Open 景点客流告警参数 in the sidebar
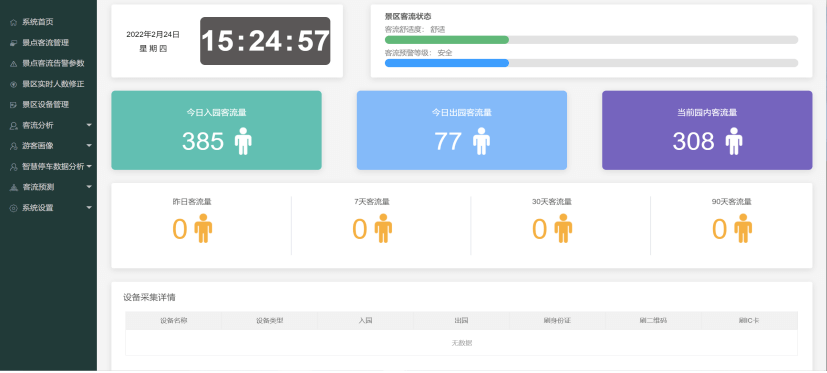The image size is (827, 373). coord(53,63)
